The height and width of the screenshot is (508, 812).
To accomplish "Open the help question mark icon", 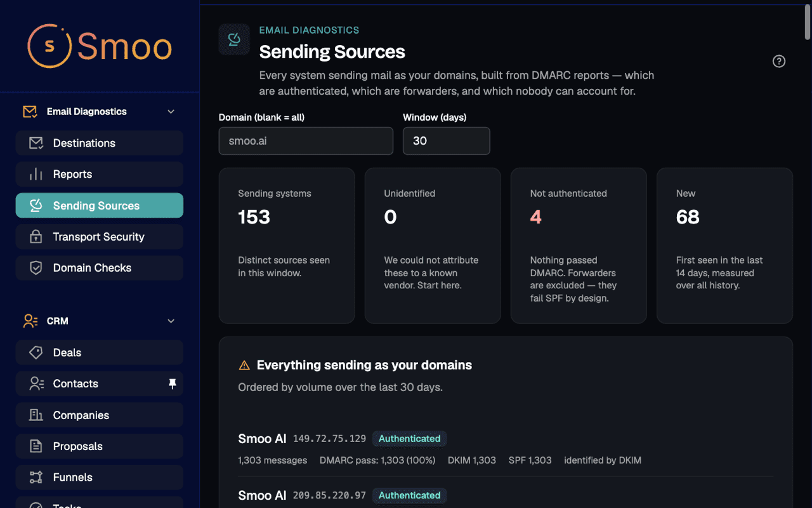I will click(x=779, y=61).
